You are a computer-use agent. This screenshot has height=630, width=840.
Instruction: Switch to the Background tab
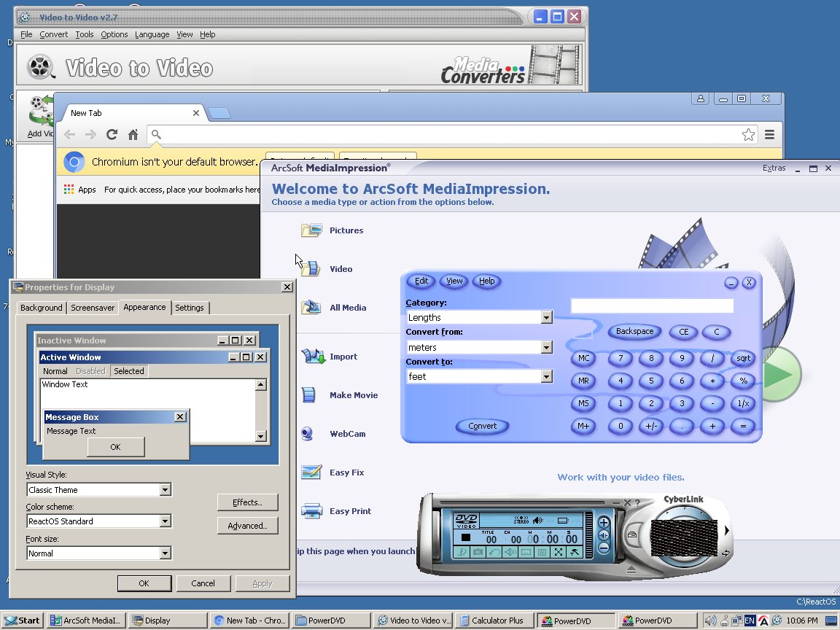click(42, 308)
